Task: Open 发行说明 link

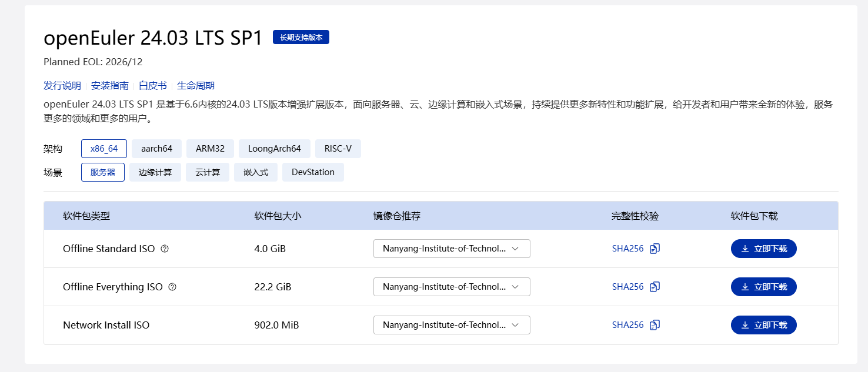Action: (x=62, y=86)
